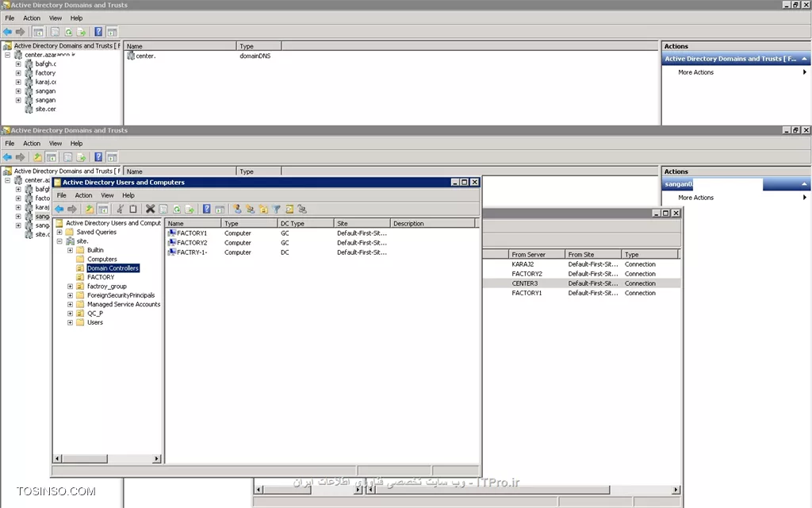This screenshot has width=812, height=508.
Task: Click Create new organizational unit icon
Action: pos(263,210)
